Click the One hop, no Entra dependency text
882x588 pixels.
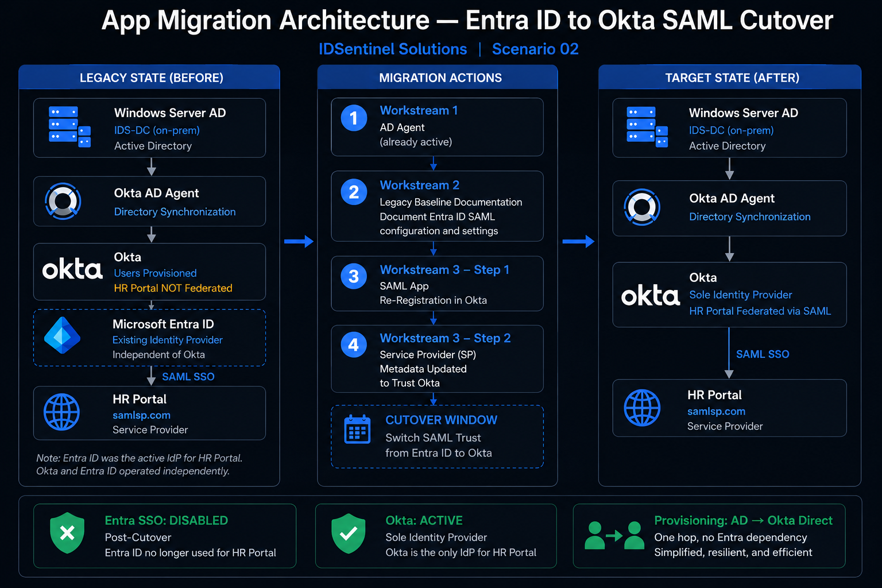730,537
